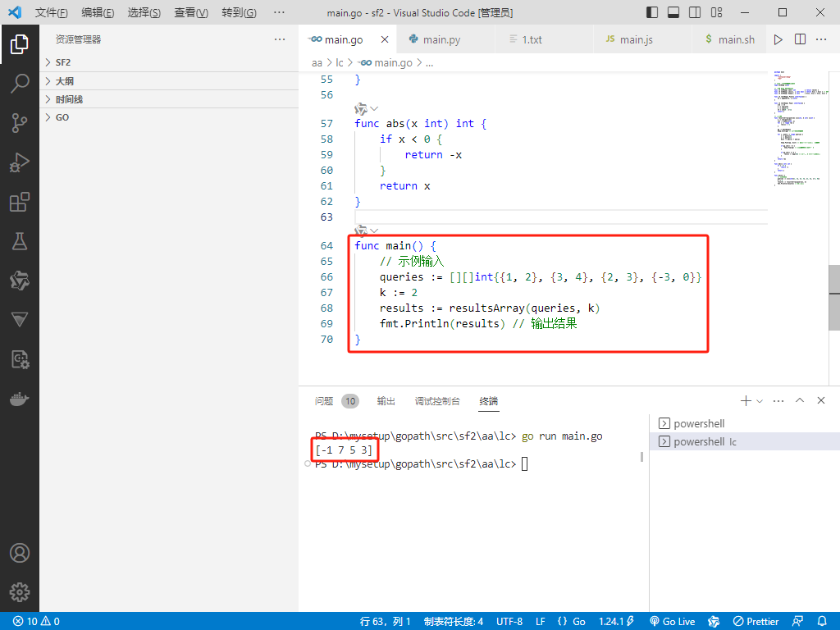The height and width of the screenshot is (630, 840).
Task: Customize layout icon in title bar
Action: pyautogui.click(x=716, y=12)
